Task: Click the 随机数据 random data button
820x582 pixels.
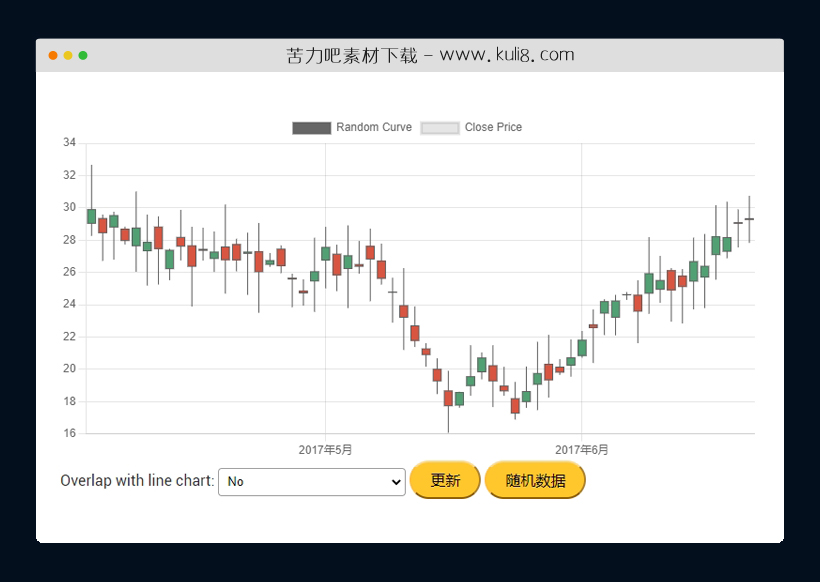Action: point(535,480)
